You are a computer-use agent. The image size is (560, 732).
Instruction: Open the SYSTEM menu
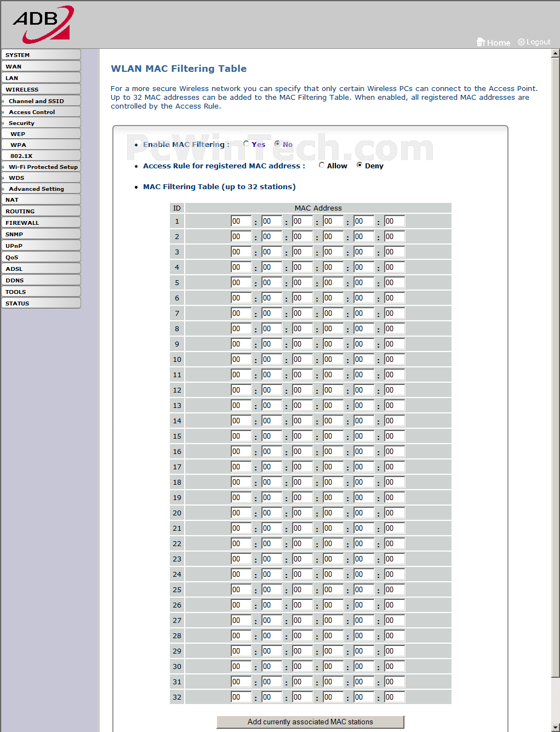pos(41,55)
